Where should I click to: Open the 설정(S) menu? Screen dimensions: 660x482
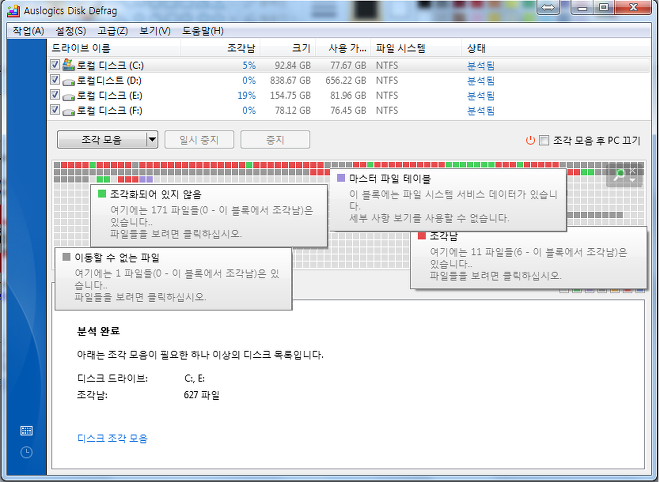(71, 31)
